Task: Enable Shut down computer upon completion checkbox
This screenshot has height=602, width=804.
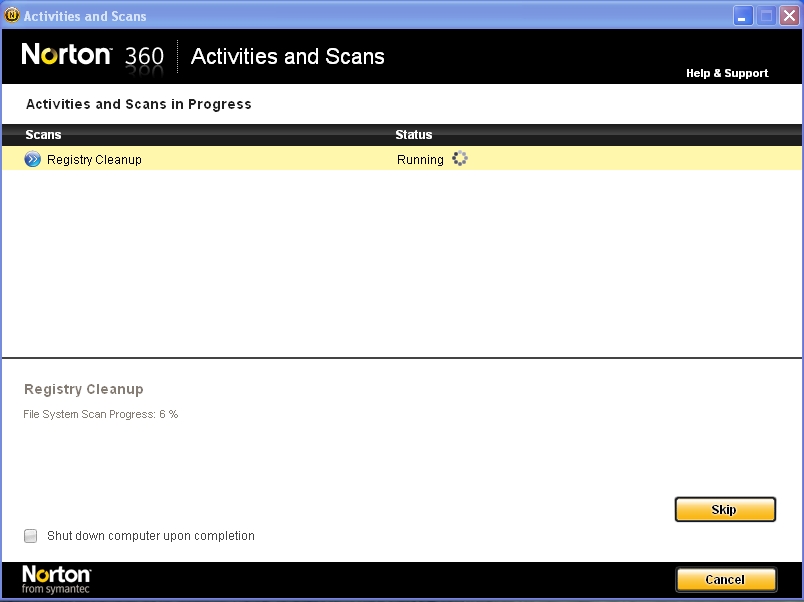Action: [31, 536]
